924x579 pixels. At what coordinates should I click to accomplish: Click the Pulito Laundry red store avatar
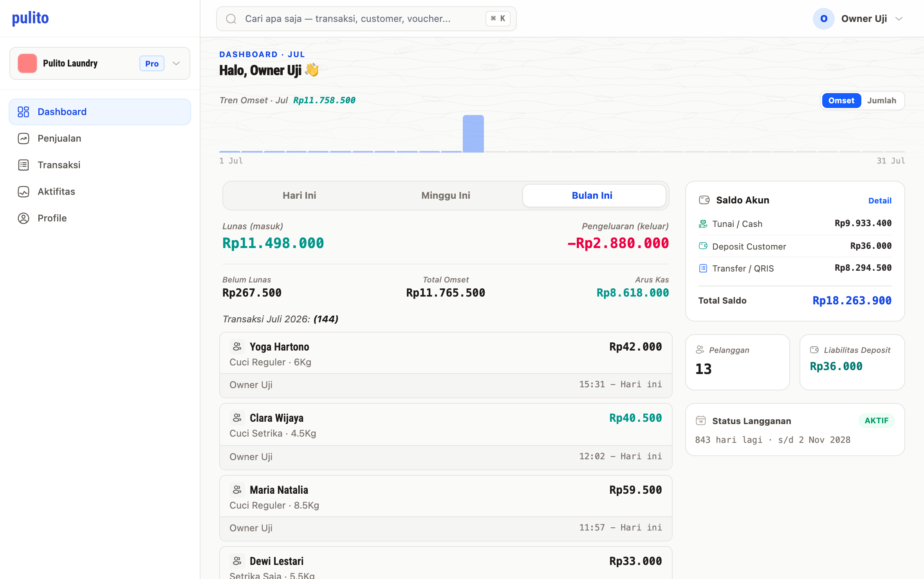pos(27,63)
